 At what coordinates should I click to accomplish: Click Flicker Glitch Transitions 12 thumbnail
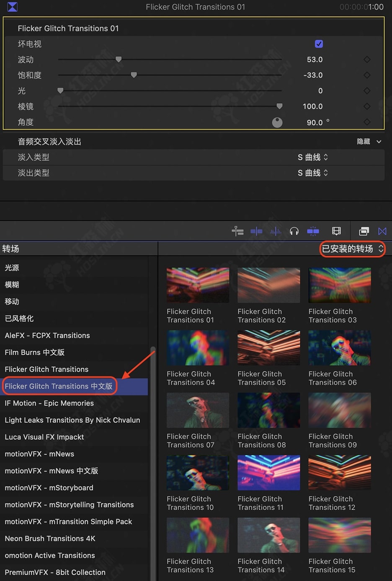tap(340, 472)
